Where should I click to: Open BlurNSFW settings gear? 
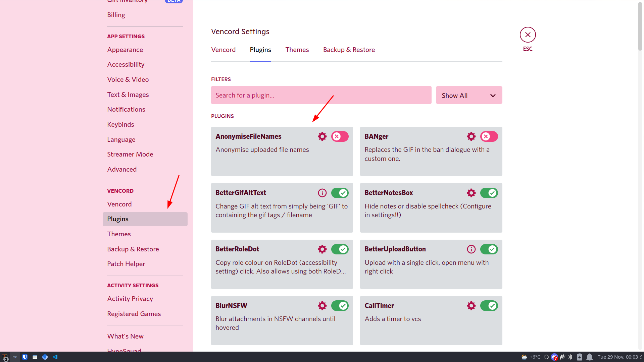(x=322, y=306)
